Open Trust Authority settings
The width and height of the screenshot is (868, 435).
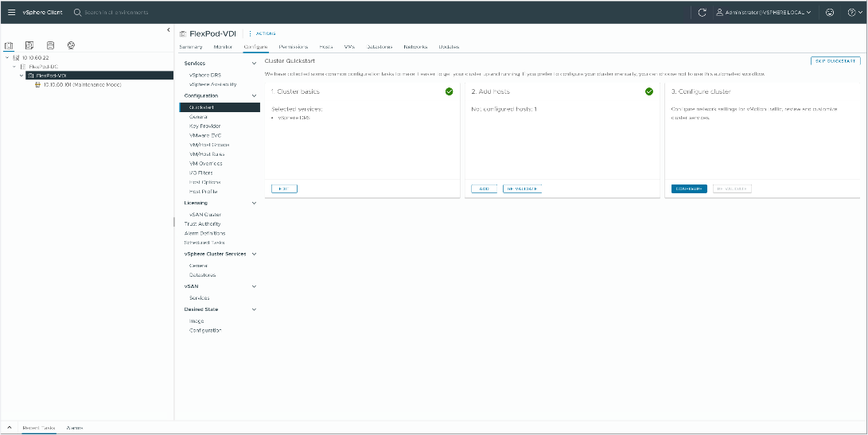click(x=202, y=224)
